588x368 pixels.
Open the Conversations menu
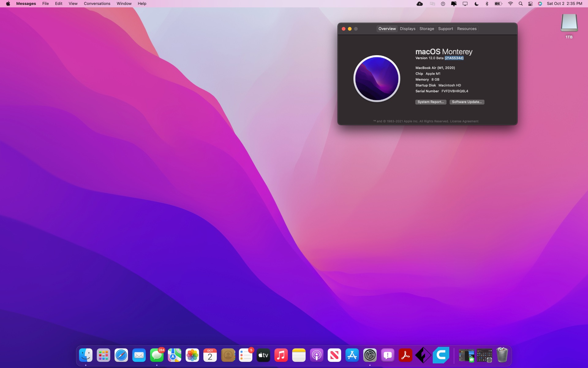click(x=97, y=4)
